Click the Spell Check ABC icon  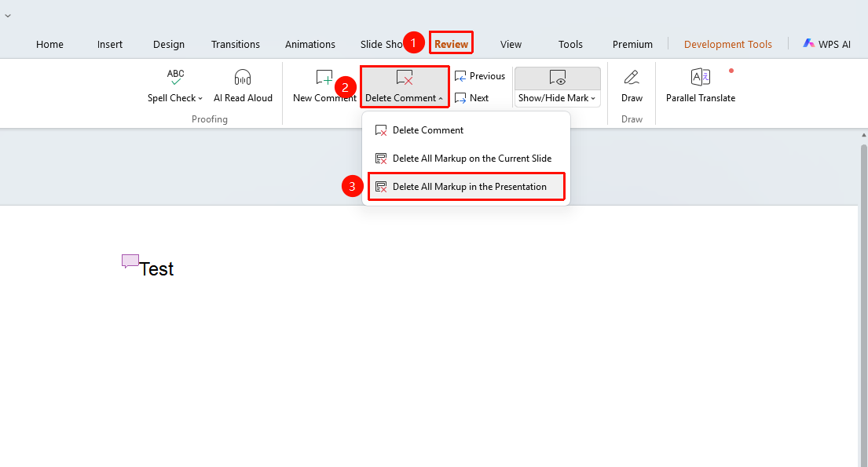tap(175, 77)
